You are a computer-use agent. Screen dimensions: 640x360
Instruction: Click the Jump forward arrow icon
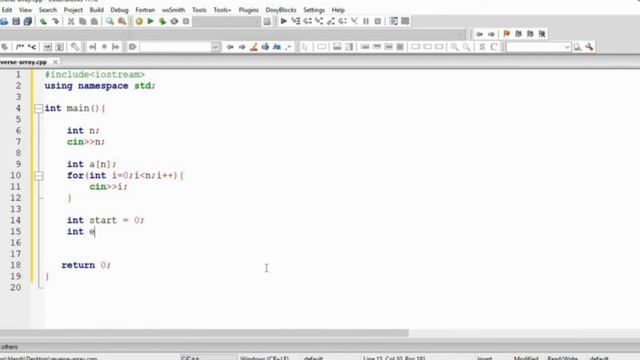click(x=491, y=34)
